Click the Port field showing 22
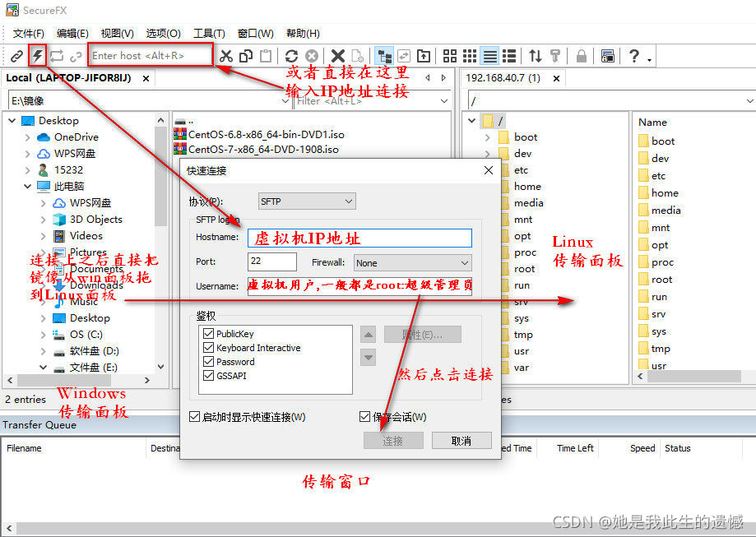The width and height of the screenshot is (756, 537). click(272, 262)
